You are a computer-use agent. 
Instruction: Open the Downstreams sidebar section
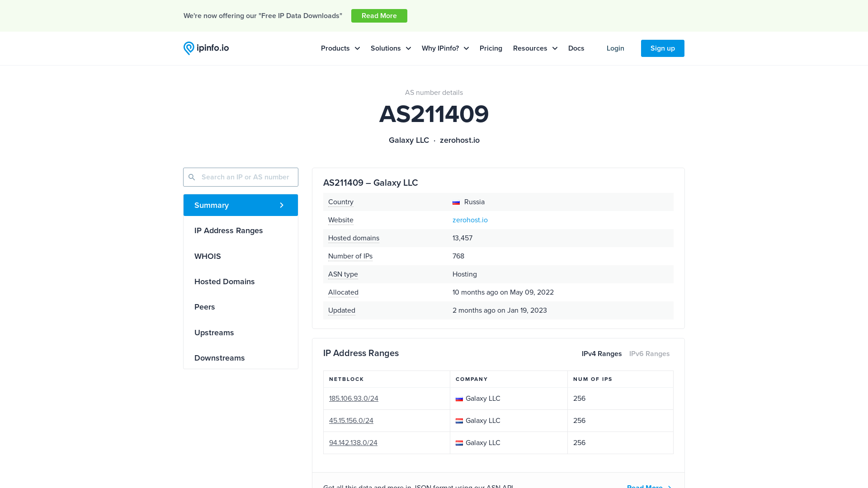241,358
